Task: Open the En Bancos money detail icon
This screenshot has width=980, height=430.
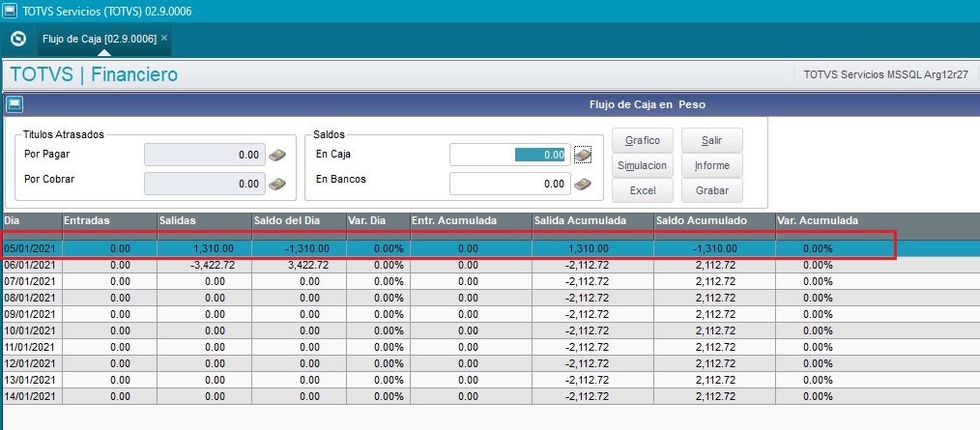Action: pos(583,184)
